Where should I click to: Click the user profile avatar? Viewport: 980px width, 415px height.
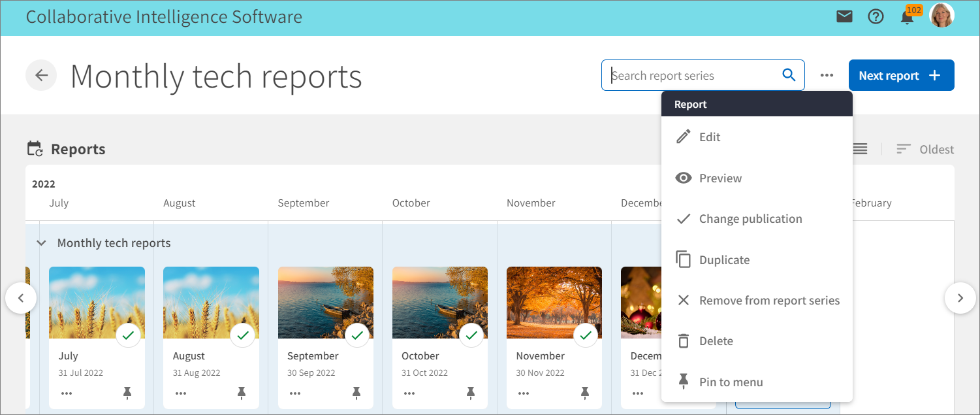941,16
